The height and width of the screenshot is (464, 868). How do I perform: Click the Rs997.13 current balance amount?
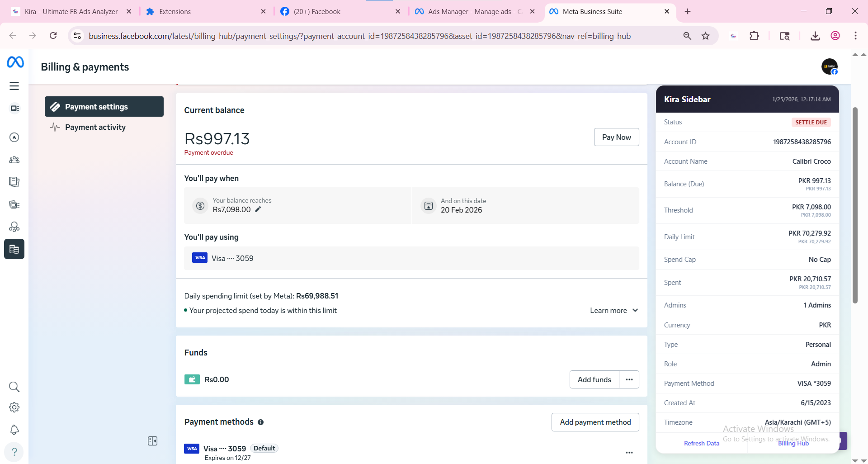pyautogui.click(x=217, y=139)
